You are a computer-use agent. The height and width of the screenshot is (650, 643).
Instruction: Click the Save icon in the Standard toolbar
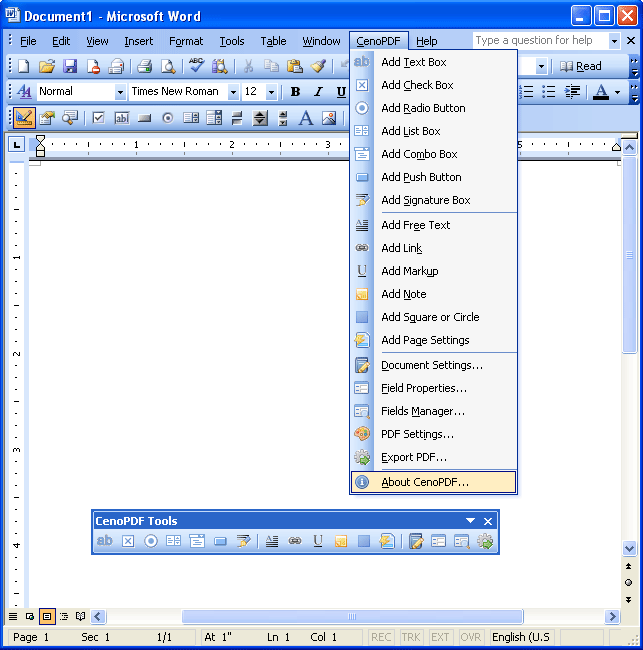(x=70, y=66)
